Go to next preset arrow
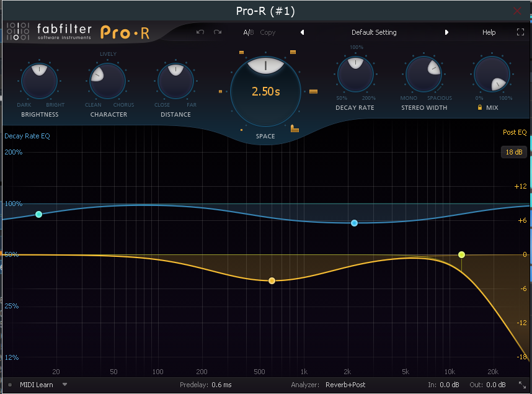Image resolution: width=532 pixels, height=394 pixels. point(446,32)
